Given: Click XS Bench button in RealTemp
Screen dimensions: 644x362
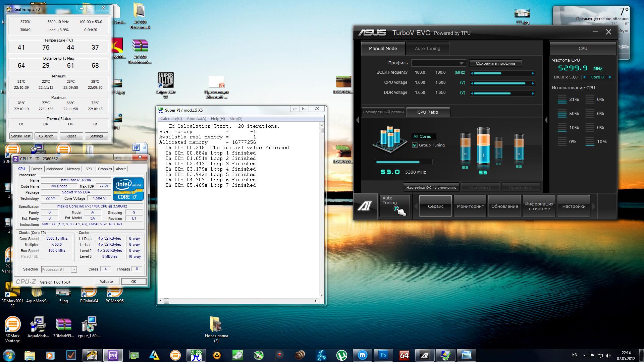Looking at the screenshot, I should coord(46,136).
